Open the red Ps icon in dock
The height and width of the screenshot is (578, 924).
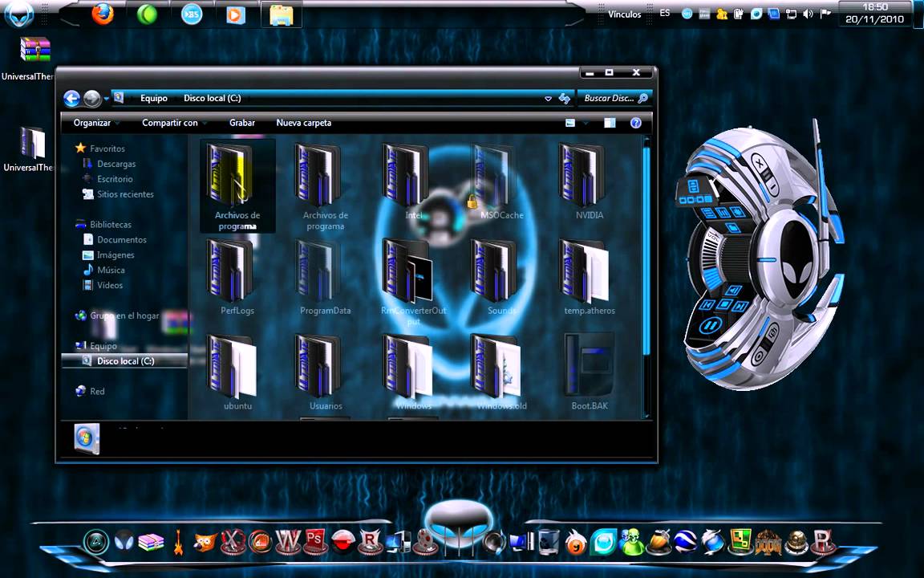[x=314, y=540]
